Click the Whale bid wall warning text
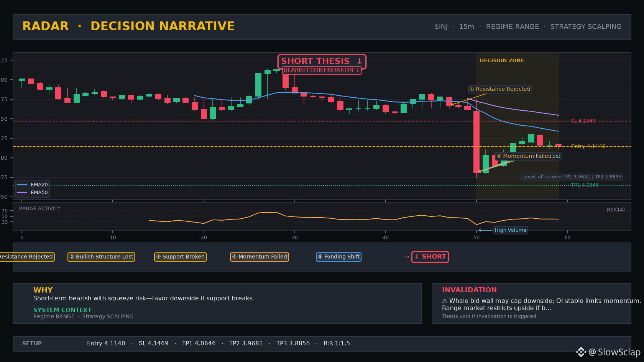Screen dimensions: 644x362 click(x=541, y=305)
